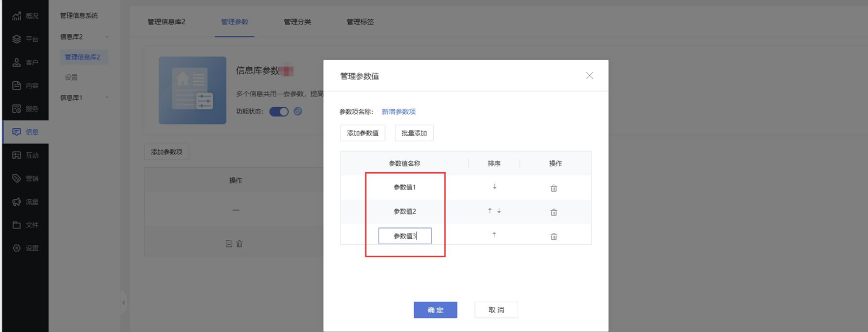Click the 新增参数项 link
Image resolution: width=868 pixels, height=332 pixels.
point(399,112)
